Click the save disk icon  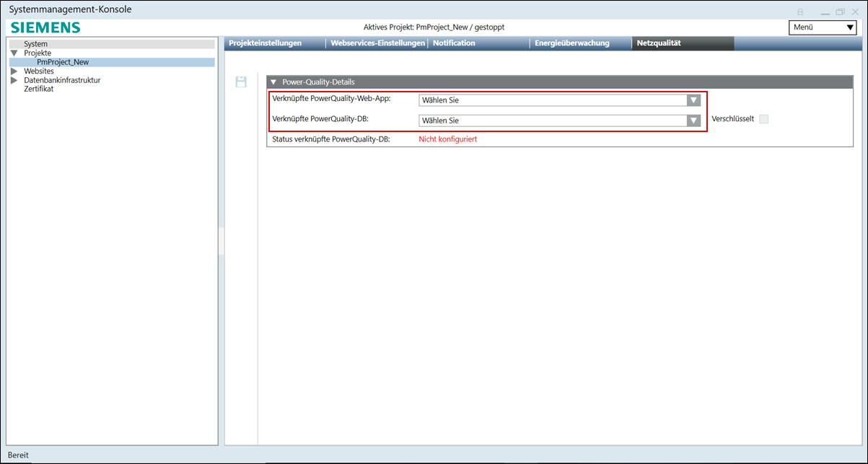click(x=241, y=82)
